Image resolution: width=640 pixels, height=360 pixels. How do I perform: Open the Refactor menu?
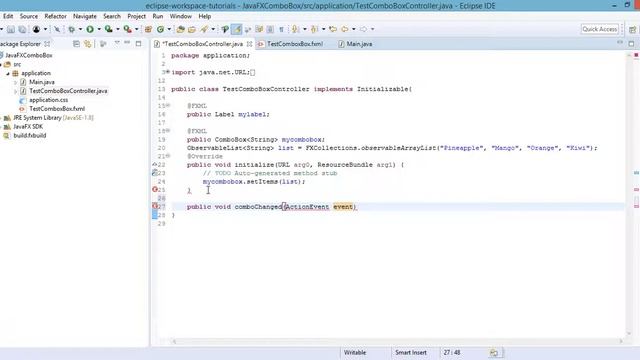(x=56, y=16)
